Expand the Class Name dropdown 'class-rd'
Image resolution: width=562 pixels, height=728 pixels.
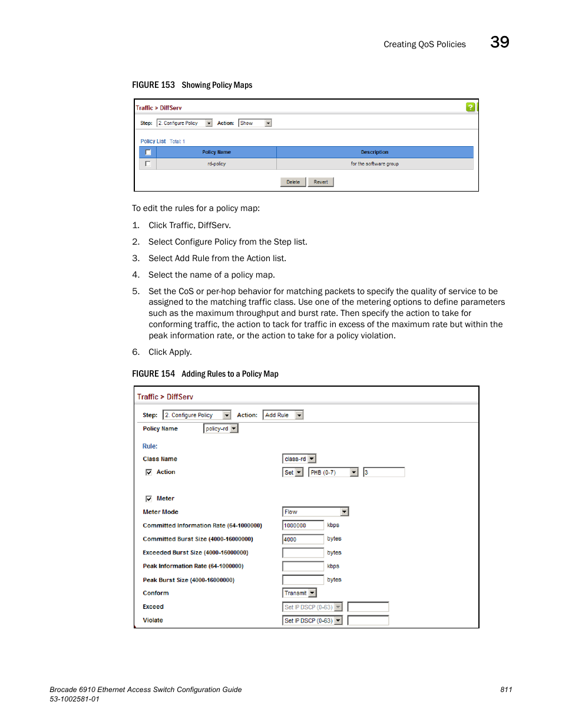pyautogui.click(x=299, y=459)
